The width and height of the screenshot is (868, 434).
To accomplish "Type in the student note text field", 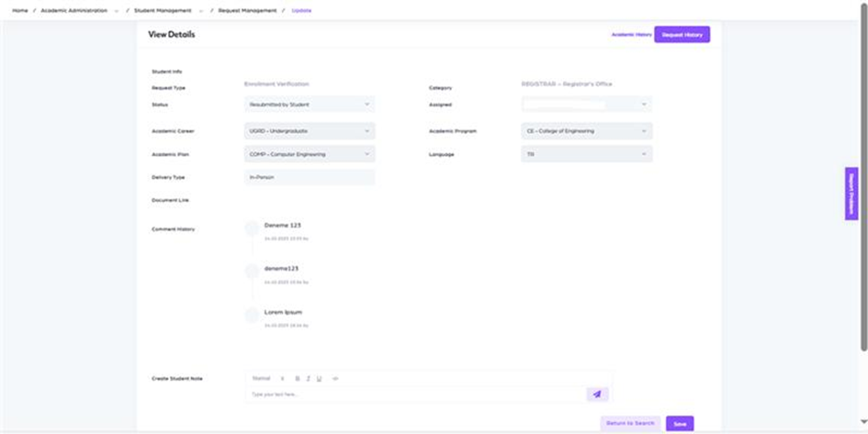I will click(413, 394).
